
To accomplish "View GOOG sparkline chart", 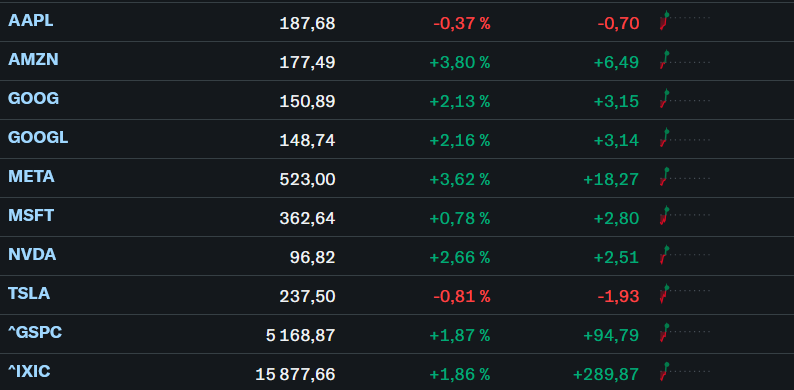I will [685, 99].
